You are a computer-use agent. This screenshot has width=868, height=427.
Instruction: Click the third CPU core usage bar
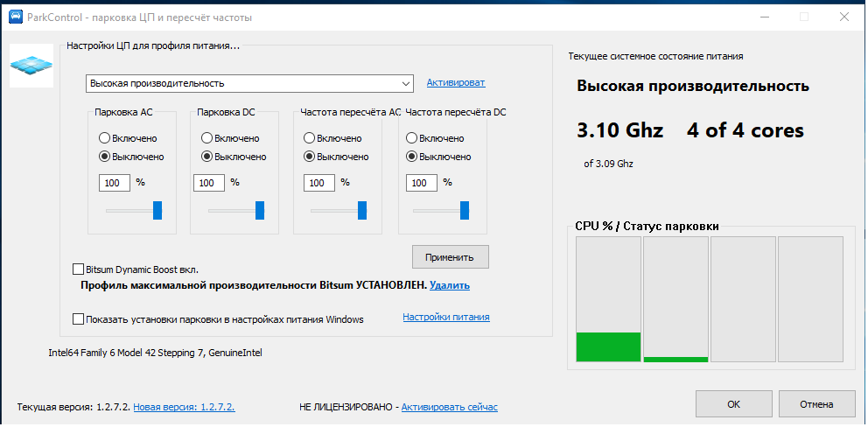743,299
